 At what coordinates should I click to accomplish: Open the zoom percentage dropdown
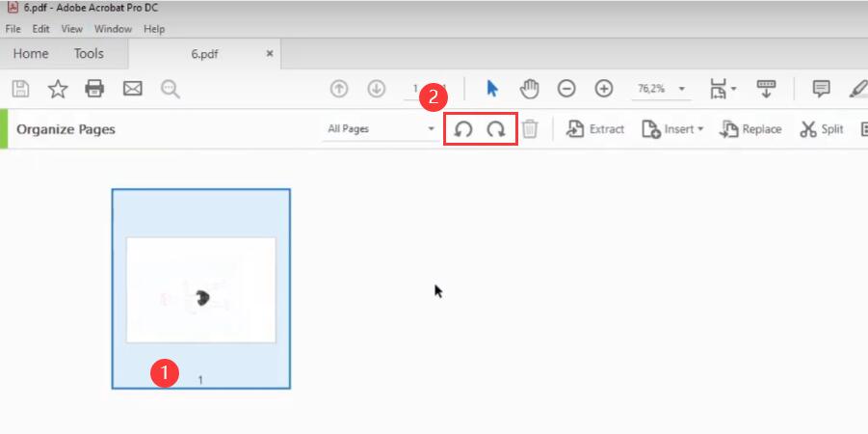662,89
